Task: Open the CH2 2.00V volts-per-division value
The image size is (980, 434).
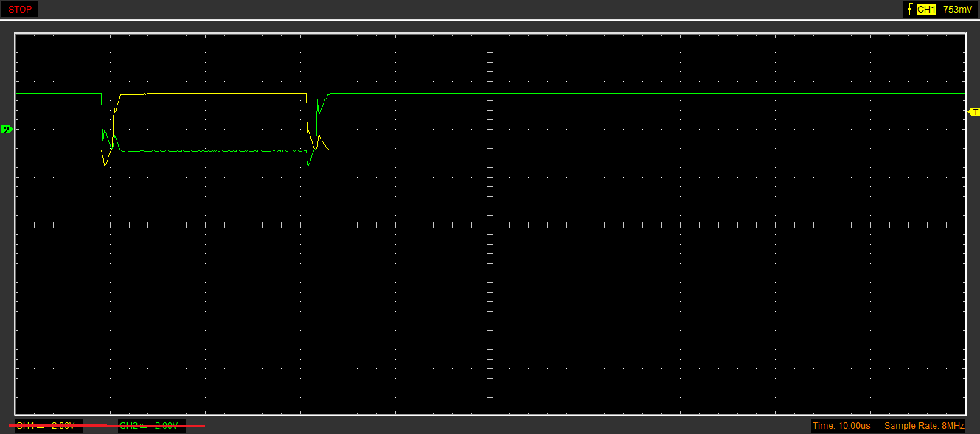Action: 166,426
